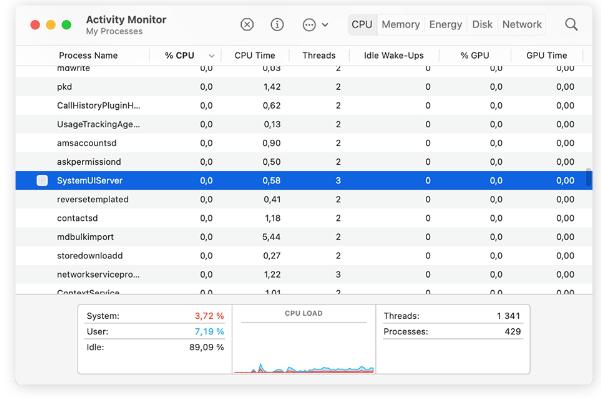
Task: Switch to the CPU tab
Action: pyautogui.click(x=362, y=25)
